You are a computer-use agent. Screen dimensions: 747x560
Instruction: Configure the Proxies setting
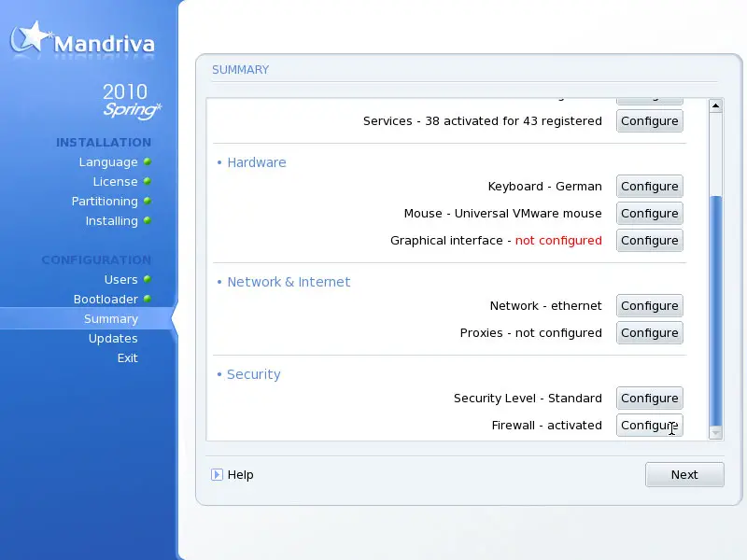coord(649,333)
